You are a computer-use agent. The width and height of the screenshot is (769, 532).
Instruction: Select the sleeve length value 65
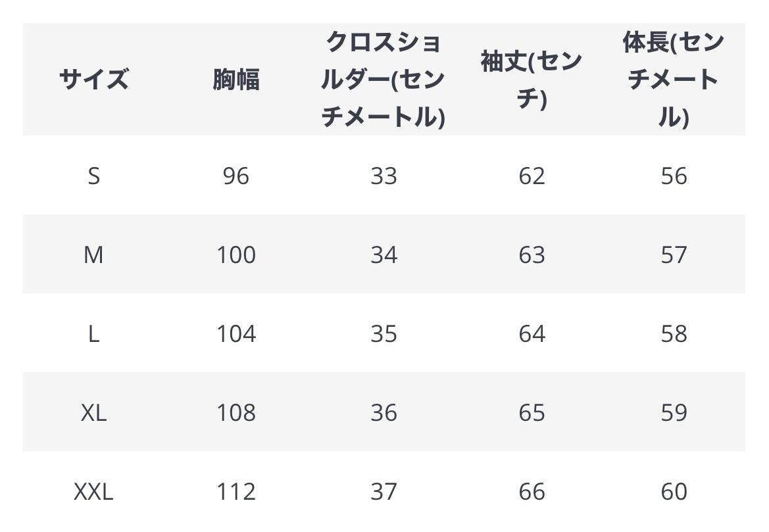point(532,412)
